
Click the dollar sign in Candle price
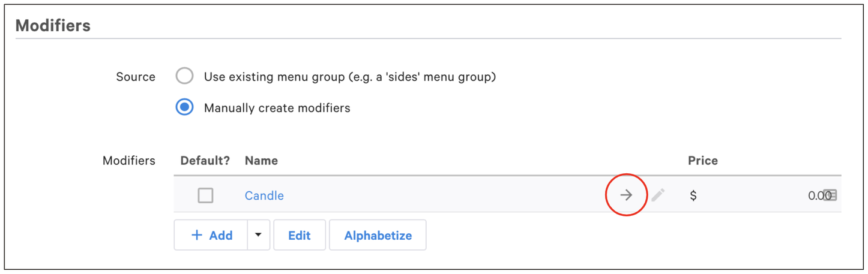[x=693, y=195]
